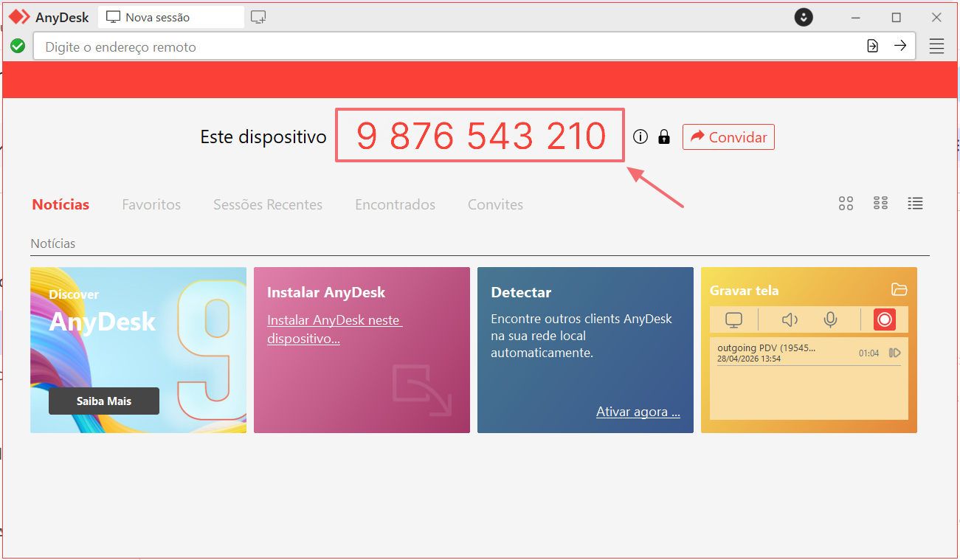Click the 28/04/2026 13:54 recording date
Image resolution: width=960 pixels, height=560 pixels.
pos(749,359)
